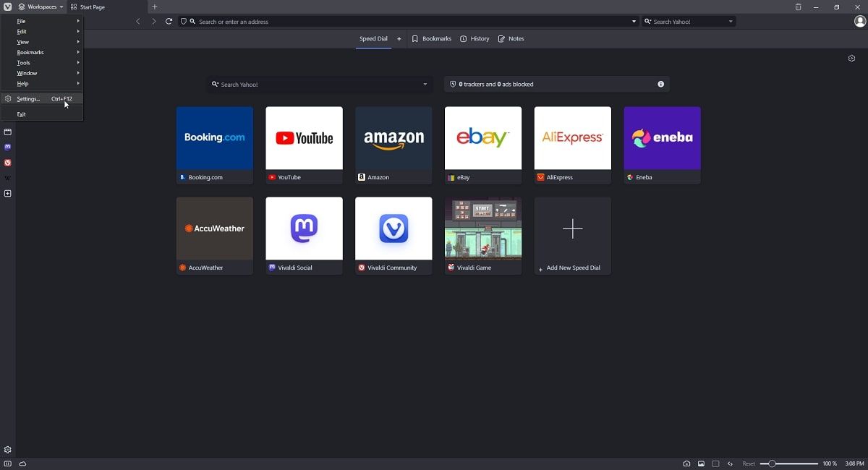This screenshot has width=868, height=470.
Task: Open the user profile avatar
Action: point(860,22)
